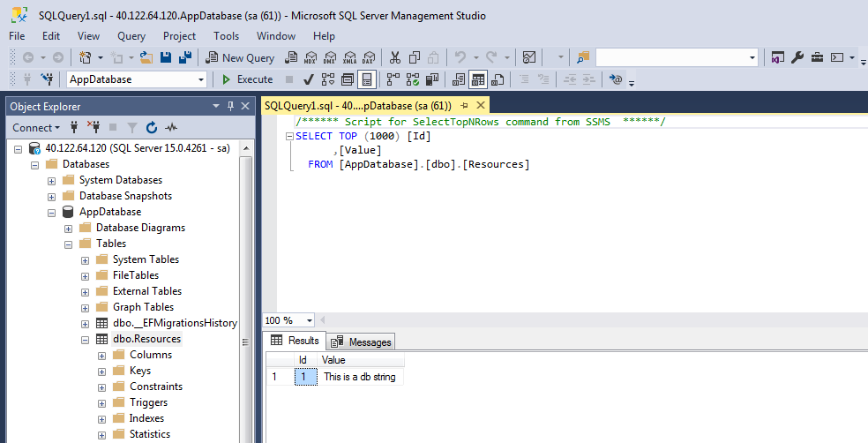This screenshot has height=443, width=868.
Task: Click Disconnect icon in Object Explorer
Action: (x=94, y=127)
